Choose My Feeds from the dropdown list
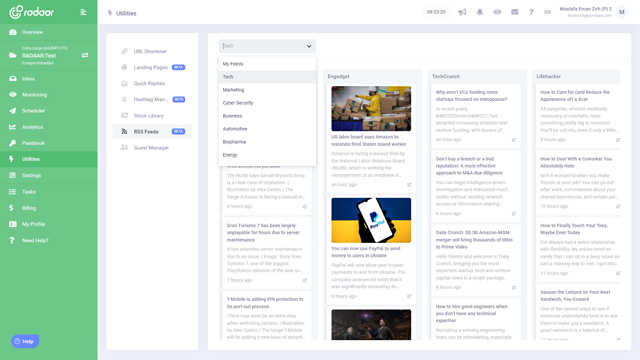640x360 pixels. tap(267, 64)
